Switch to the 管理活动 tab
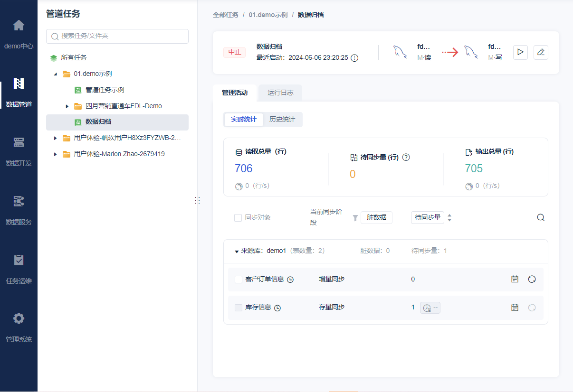This screenshot has height=392, width=573. pyautogui.click(x=235, y=93)
